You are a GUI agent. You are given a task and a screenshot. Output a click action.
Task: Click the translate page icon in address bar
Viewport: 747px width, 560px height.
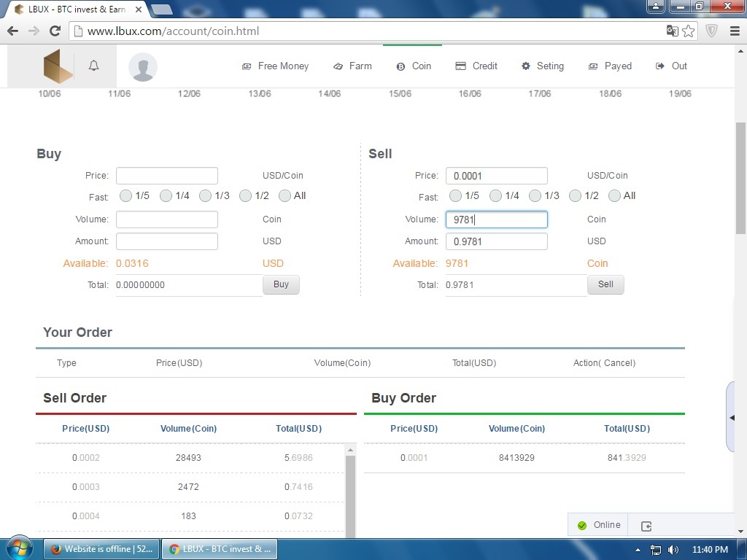(672, 31)
